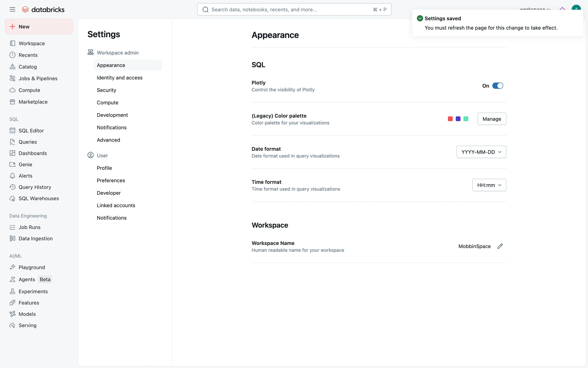
Task: Open SQL Warehouses in sidebar
Action: [x=39, y=198]
